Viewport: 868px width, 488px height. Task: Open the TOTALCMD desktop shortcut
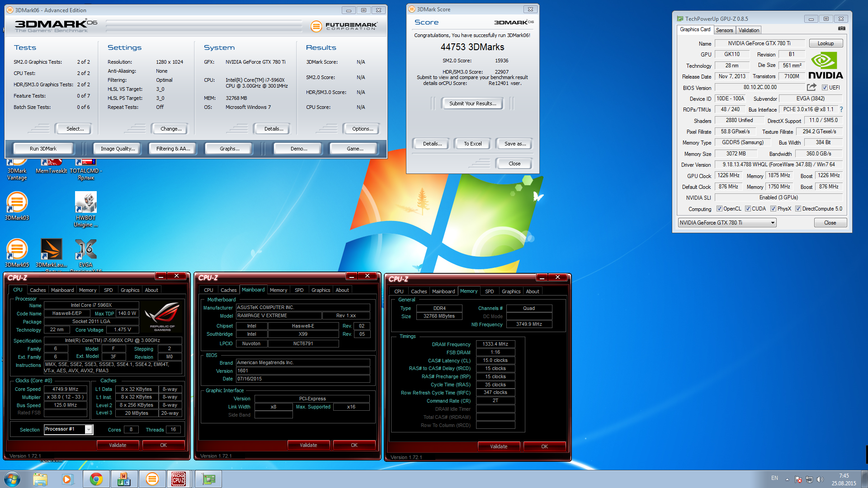pyautogui.click(x=85, y=170)
